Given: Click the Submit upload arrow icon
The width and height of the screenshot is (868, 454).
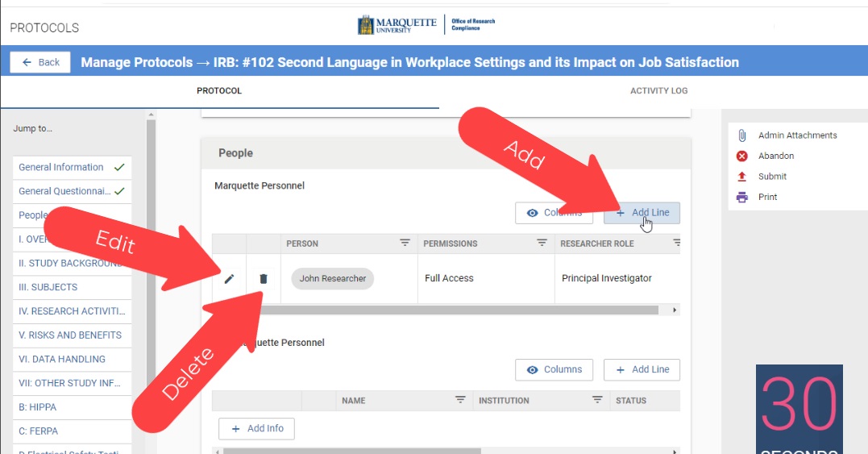Looking at the screenshot, I should 742,177.
